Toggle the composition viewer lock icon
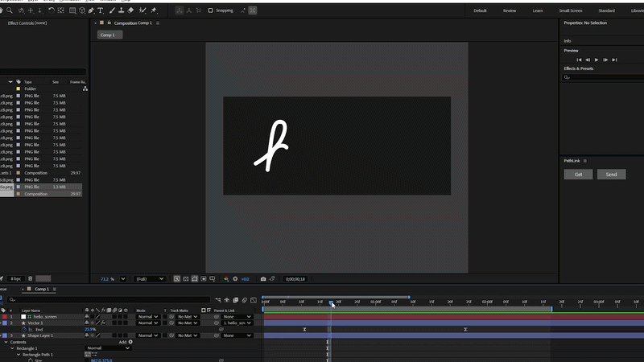The image size is (644, 362). click(109, 23)
